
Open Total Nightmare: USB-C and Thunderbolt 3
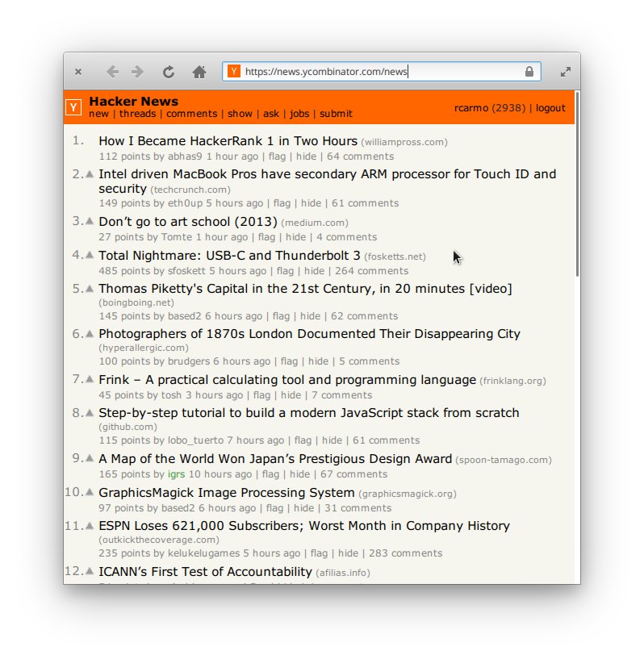[229, 256]
